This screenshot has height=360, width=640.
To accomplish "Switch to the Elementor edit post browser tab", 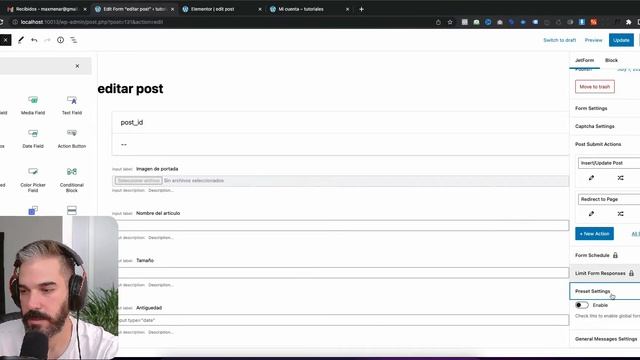I will [222, 9].
